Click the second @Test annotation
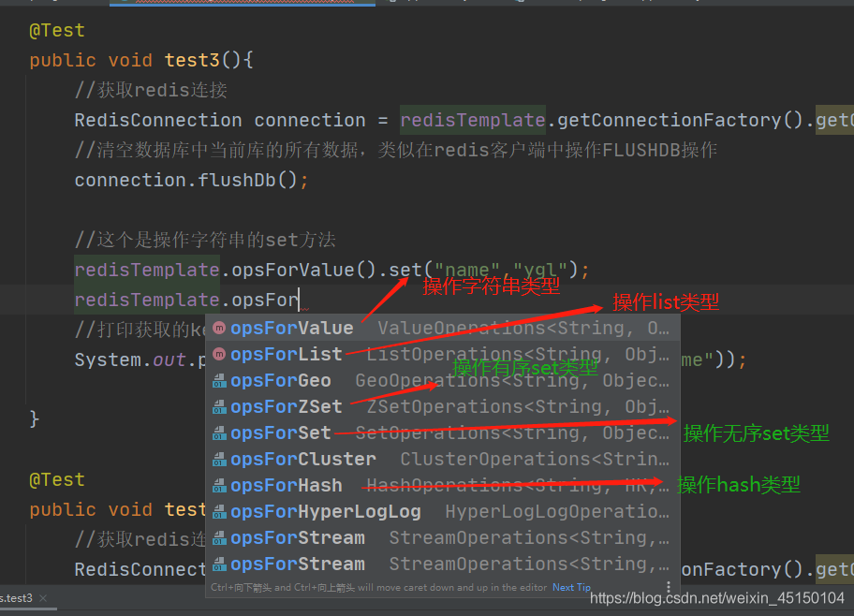Image resolution: width=854 pixels, height=616 pixels. point(56,480)
